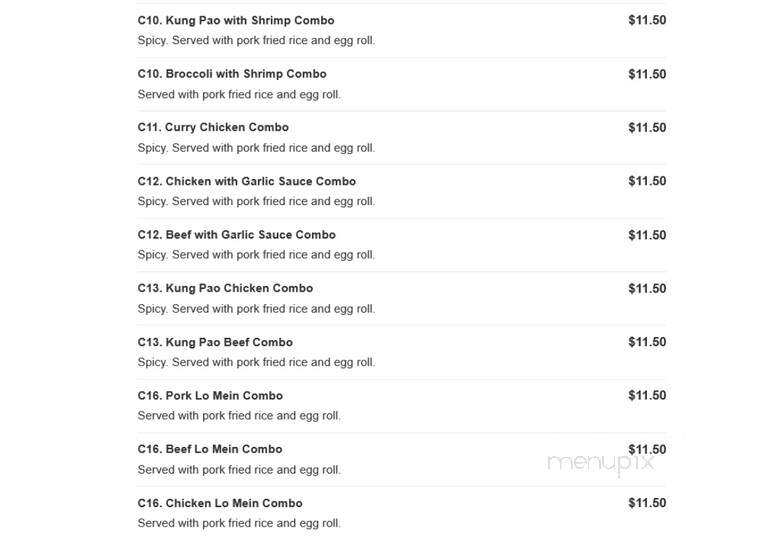Click $11.50 price of Chicken Lo Mein

(x=647, y=503)
